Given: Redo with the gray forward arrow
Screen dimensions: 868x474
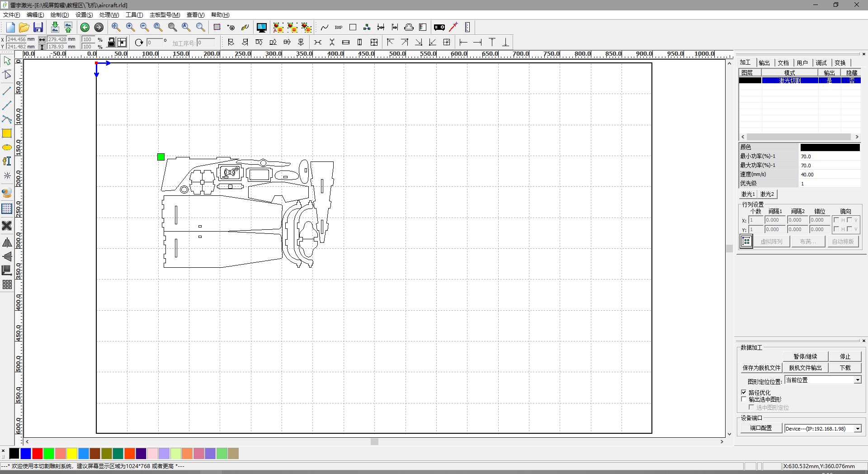Looking at the screenshot, I should (99, 27).
